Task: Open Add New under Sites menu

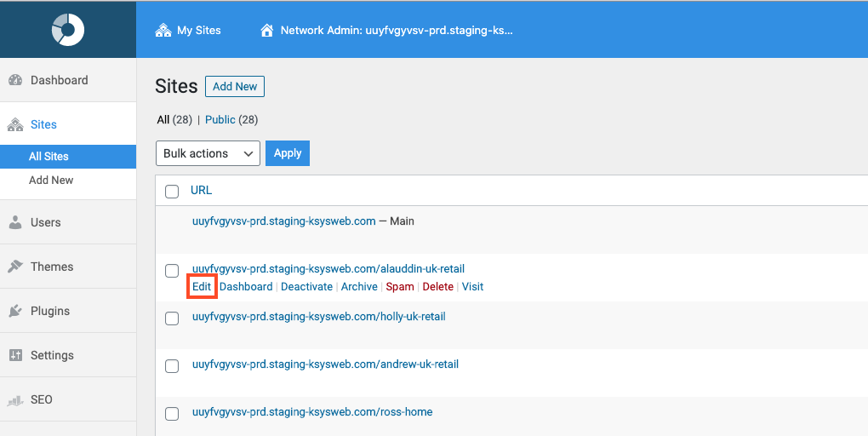Action: click(x=51, y=180)
